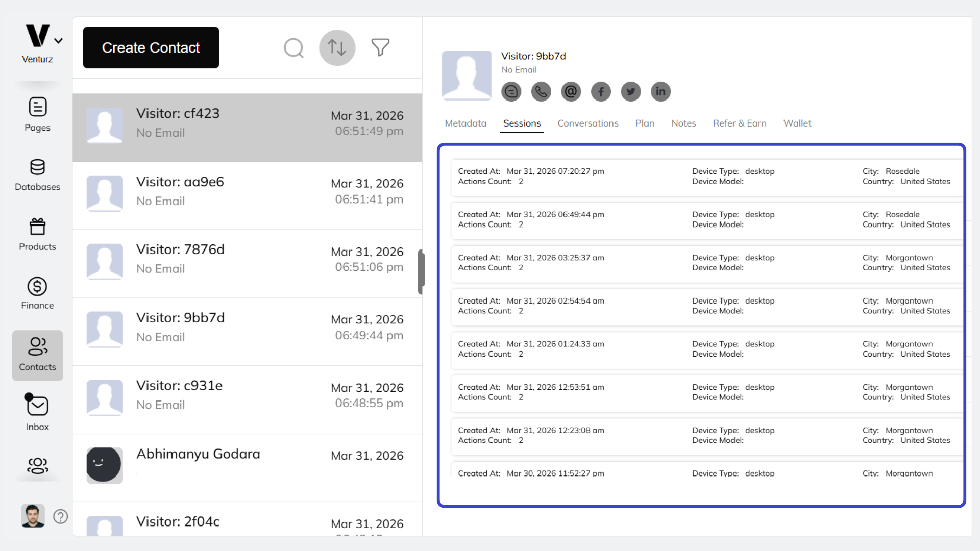Click the phone icon under visitor 9bb7d

tap(541, 91)
